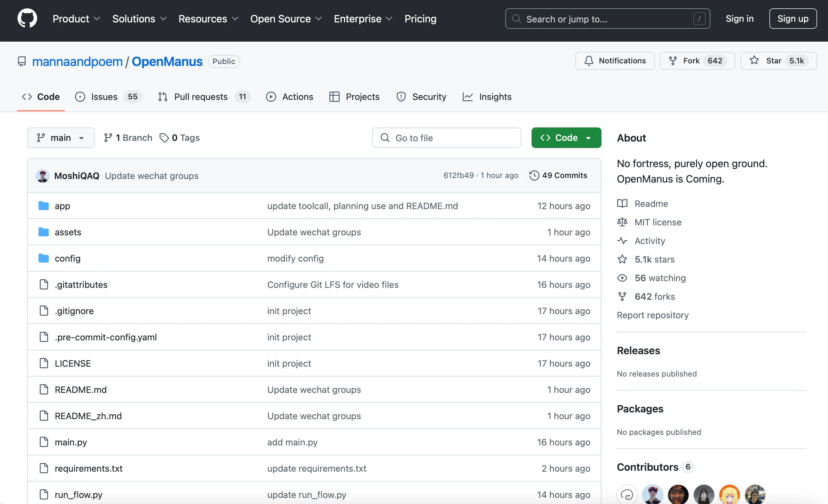Click the Notifications bell button
Viewport: 828px width, 504px height.
pos(615,61)
